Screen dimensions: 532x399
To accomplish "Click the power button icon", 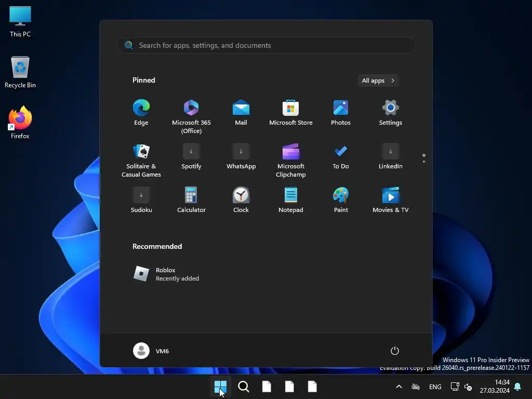I will (x=395, y=351).
